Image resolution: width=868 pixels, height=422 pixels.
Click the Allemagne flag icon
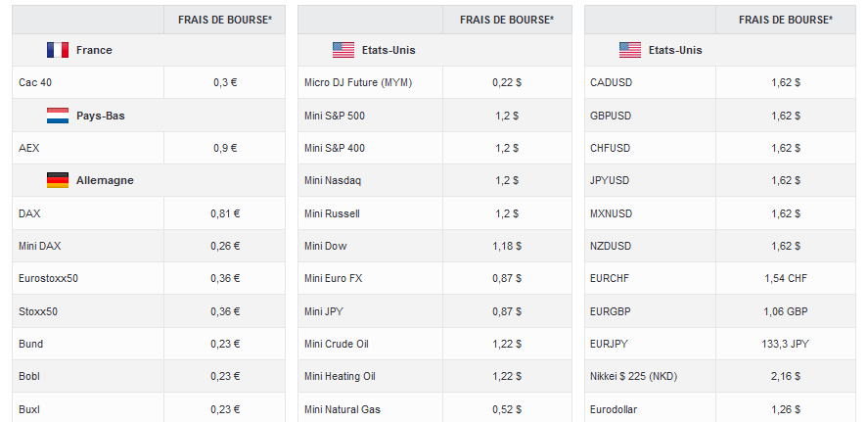click(x=58, y=180)
